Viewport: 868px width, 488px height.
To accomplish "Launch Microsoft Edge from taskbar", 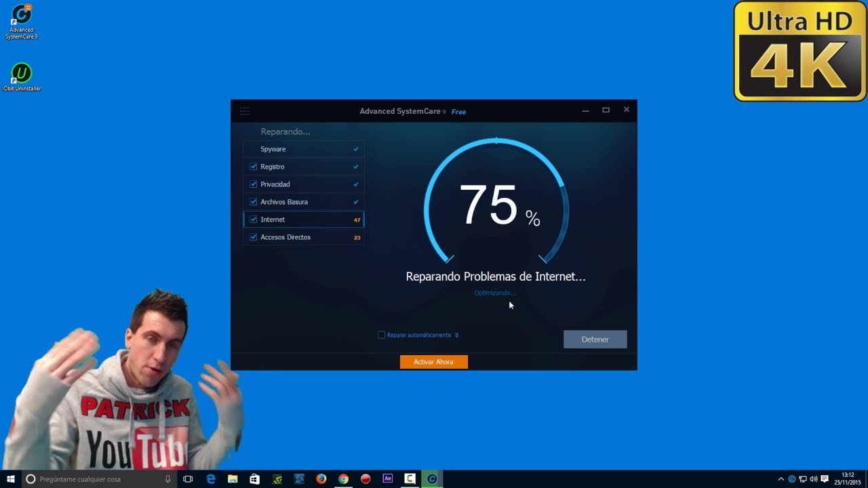I will 211,479.
